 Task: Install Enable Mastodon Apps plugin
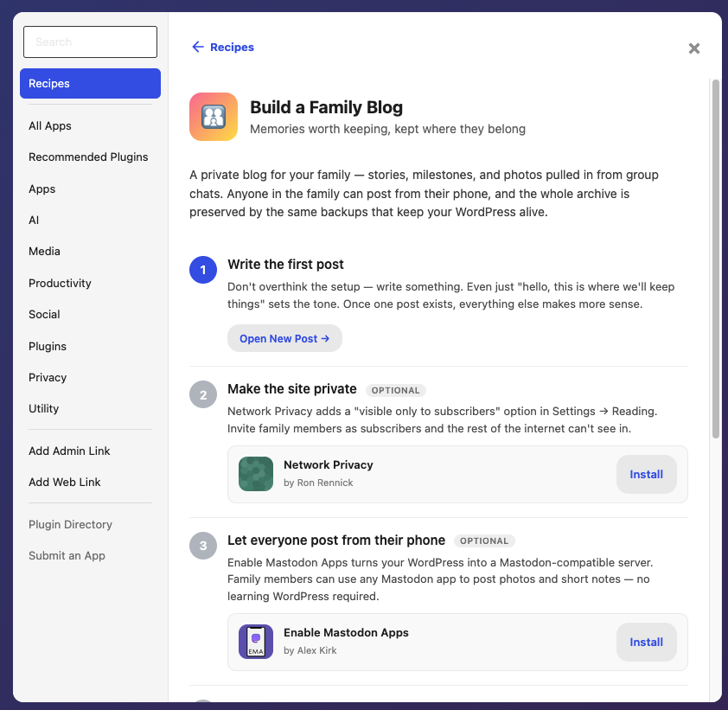(646, 642)
